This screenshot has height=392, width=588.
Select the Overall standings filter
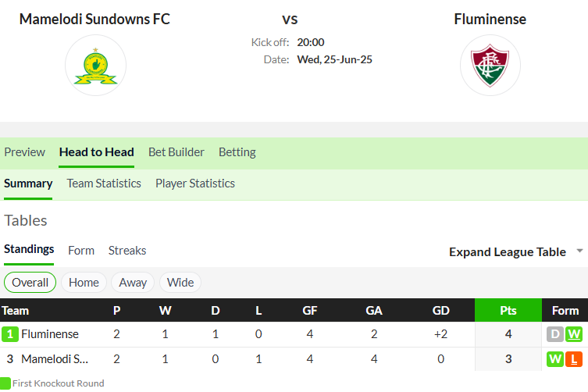tap(30, 283)
